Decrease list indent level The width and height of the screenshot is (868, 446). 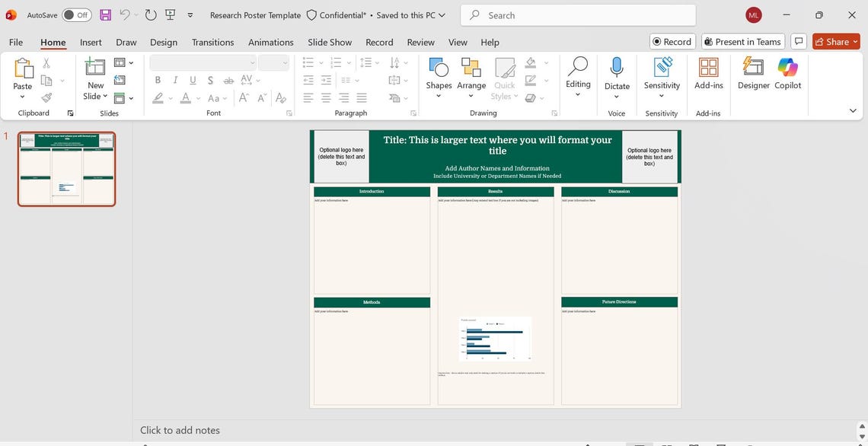(309, 80)
